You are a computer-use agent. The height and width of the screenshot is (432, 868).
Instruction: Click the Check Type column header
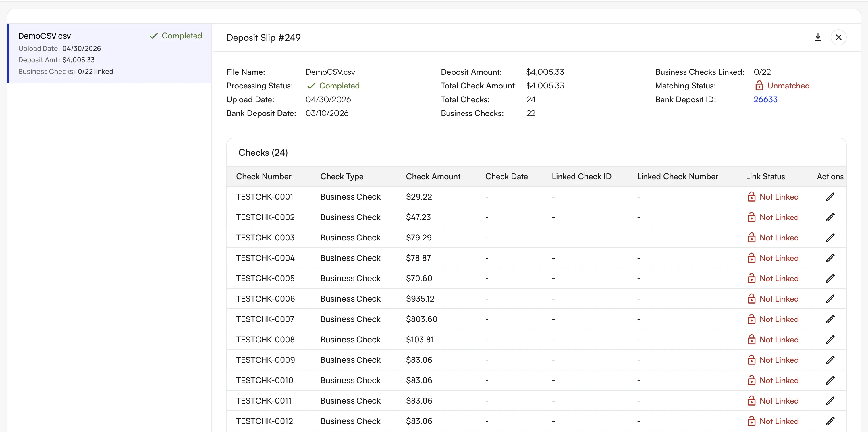tap(342, 176)
